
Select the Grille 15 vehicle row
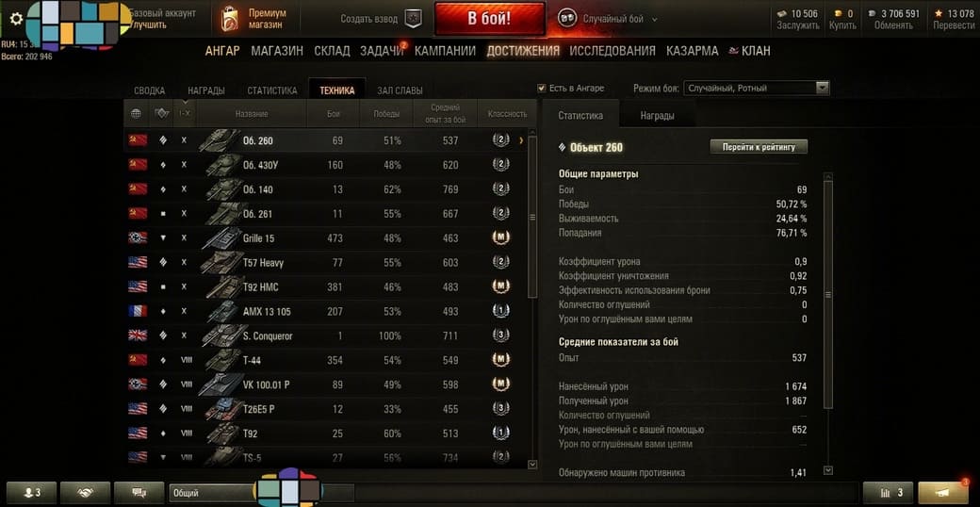(325, 238)
